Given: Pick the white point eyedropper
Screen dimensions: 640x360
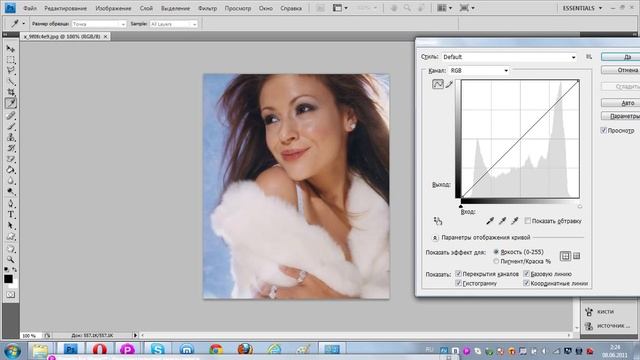Looking at the screenshot, I should click(515, 221).
